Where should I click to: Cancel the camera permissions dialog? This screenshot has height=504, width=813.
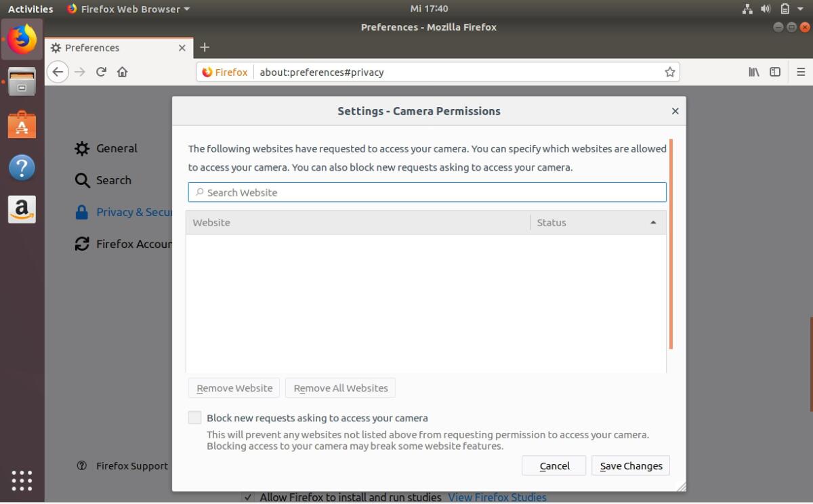(554, 466)
